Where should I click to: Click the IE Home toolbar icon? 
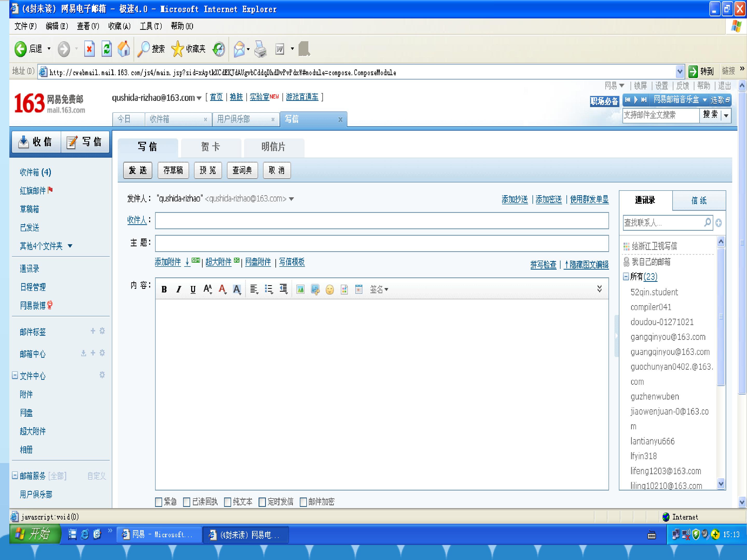(124, 49)
